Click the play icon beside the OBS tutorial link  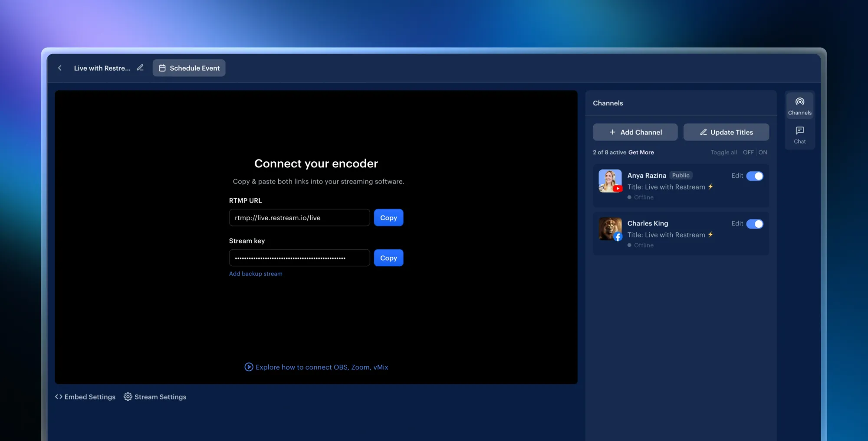248,367
